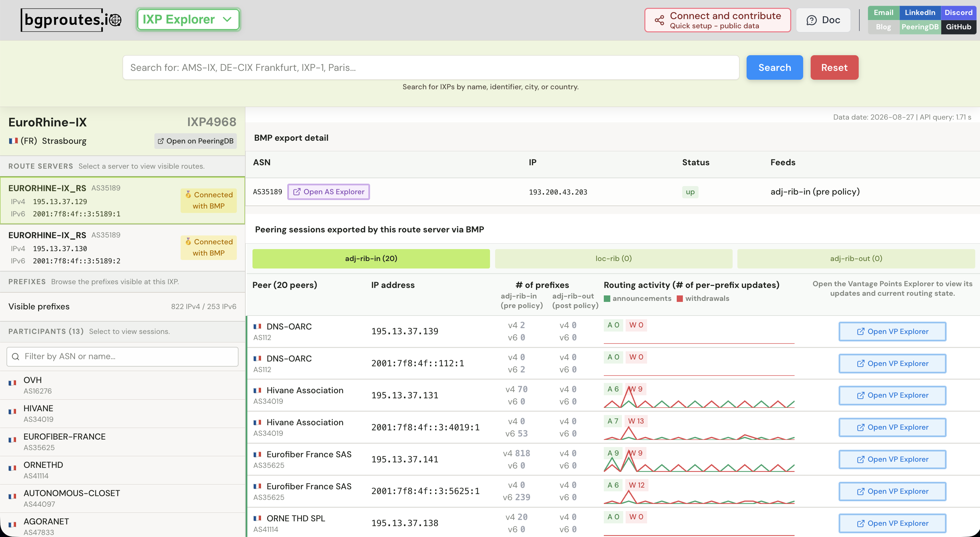The image size is (980, 537).
Task: Click the magnifier icon in participant filter
Action: pos(16,356)
